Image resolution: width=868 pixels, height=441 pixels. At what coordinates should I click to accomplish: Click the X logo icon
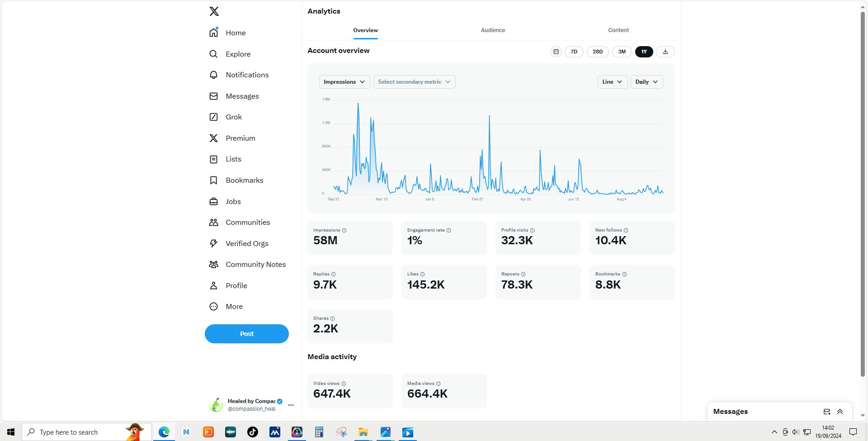(214, 11)
